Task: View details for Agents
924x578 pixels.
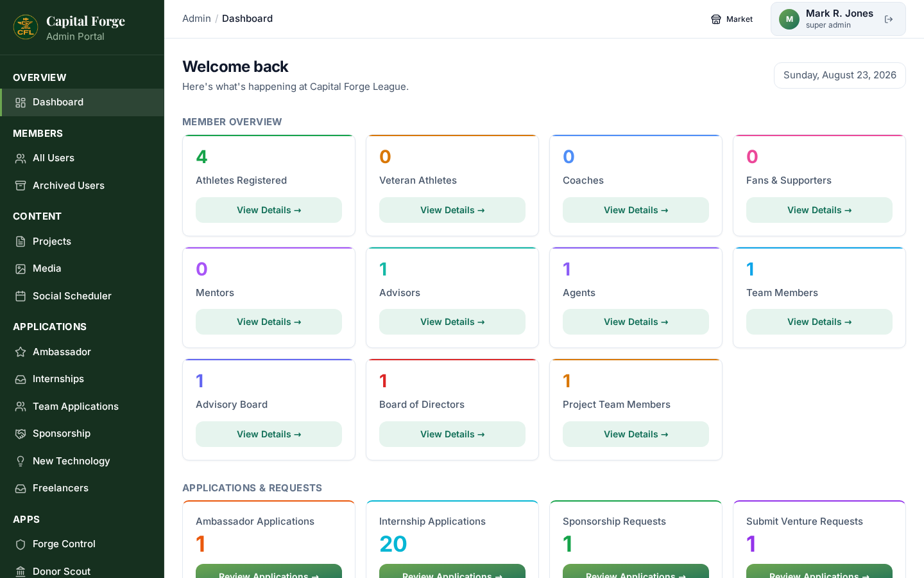Action: pos(636,322)
